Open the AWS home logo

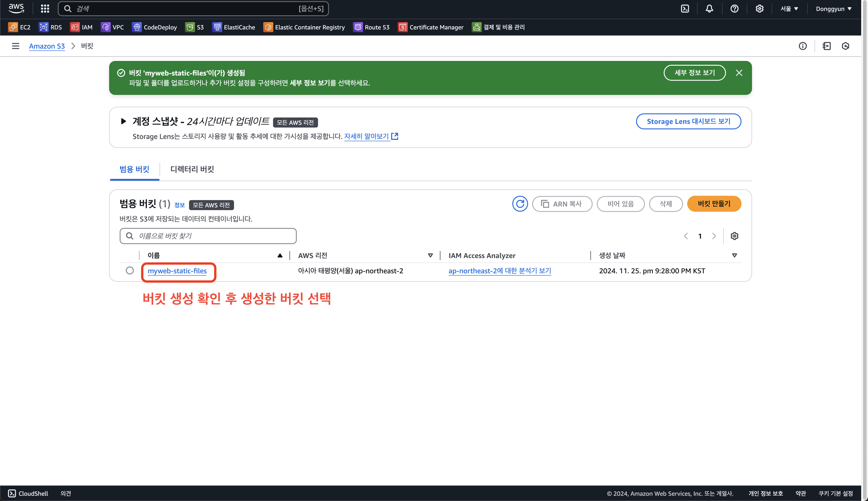click(16, 9)
